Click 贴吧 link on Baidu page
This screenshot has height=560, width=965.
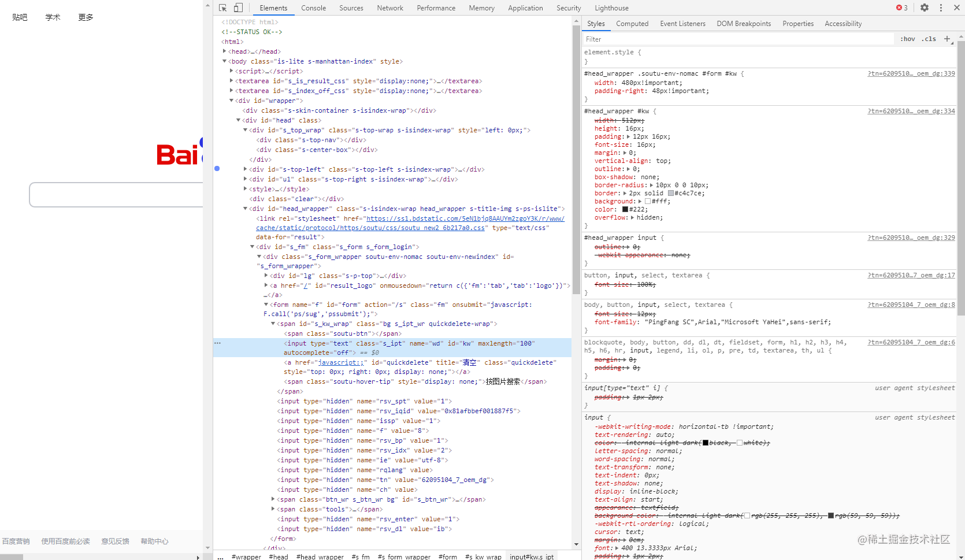tap(20, 17)
